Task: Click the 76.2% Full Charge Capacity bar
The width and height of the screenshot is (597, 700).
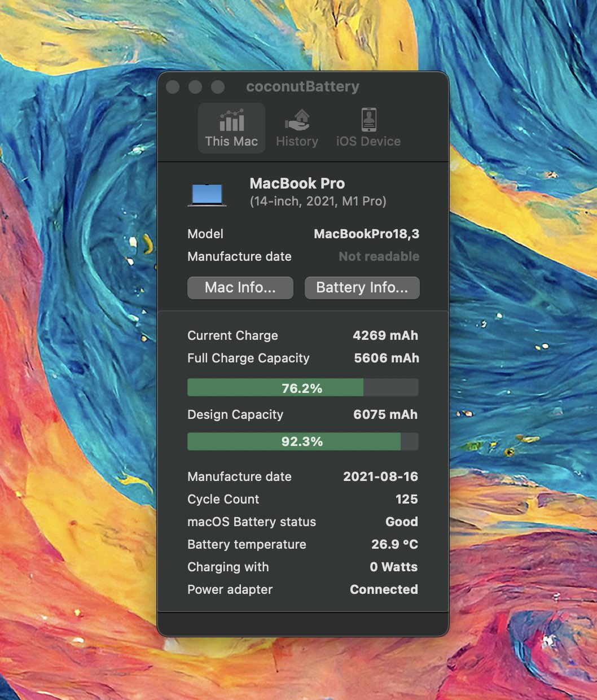Action: [x=302, y=387]
